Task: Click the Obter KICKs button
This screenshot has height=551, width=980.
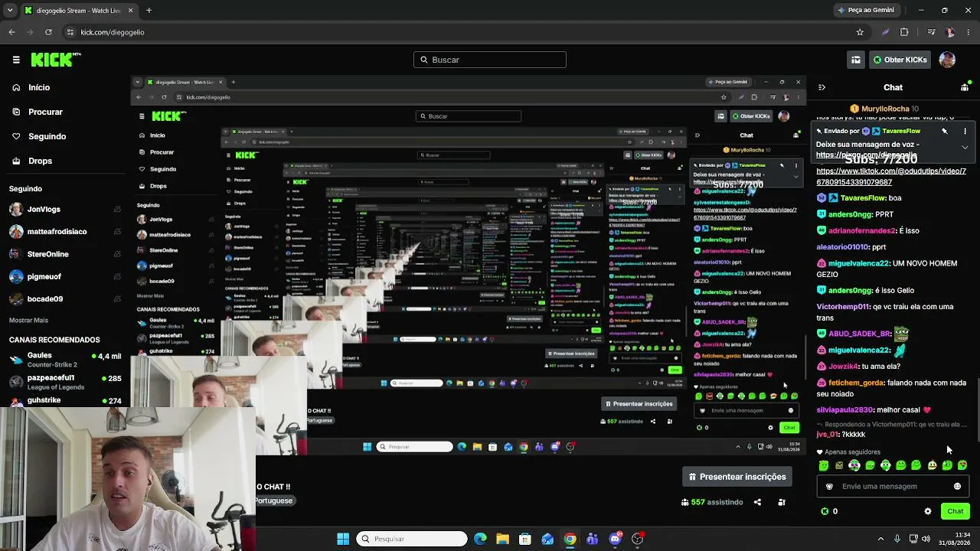Action: [x=899, y=60]
